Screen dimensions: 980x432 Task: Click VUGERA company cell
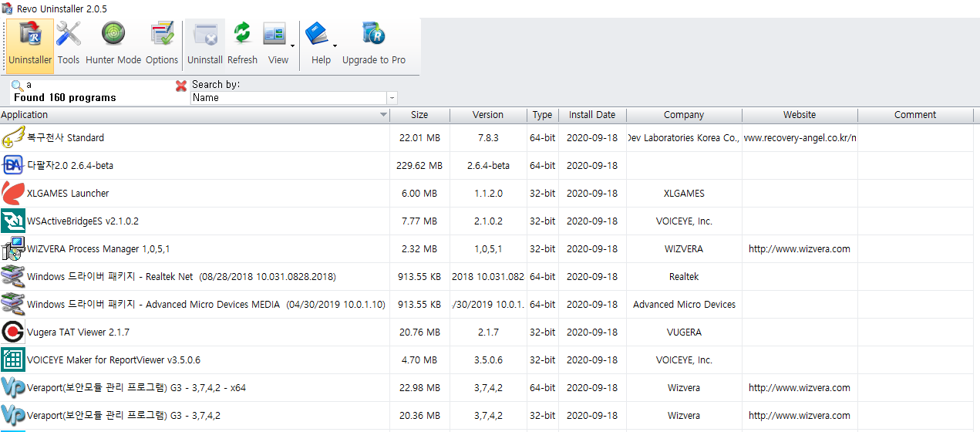685,332
